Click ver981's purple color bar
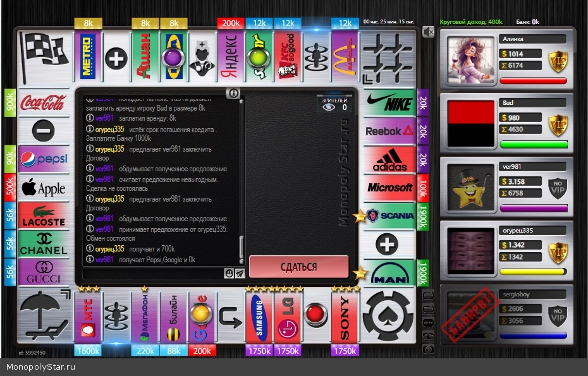 pos(533,208)
